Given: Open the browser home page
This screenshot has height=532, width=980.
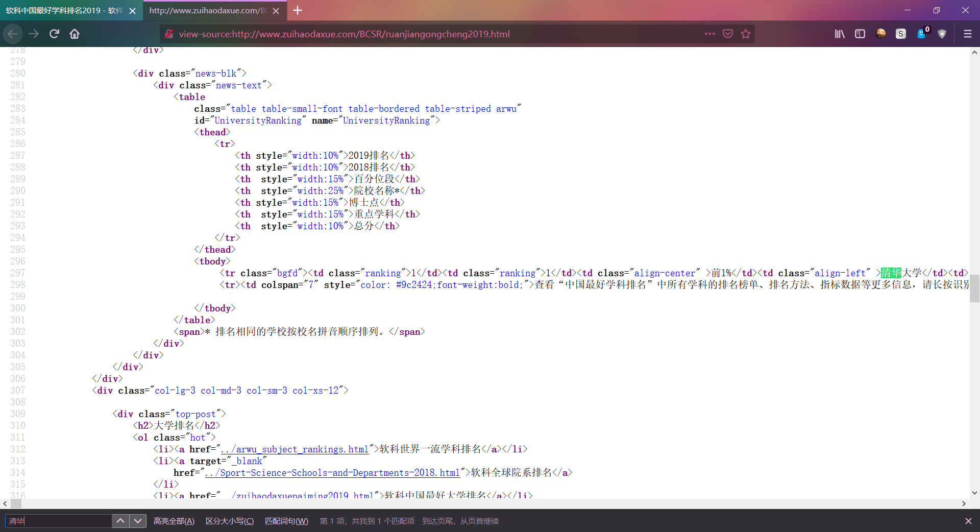Looking at the screenshot, I should (75, 34).
